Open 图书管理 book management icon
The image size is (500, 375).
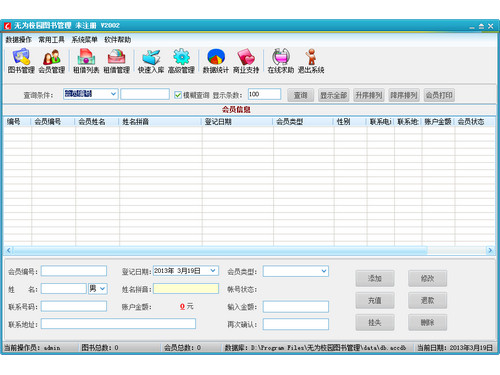[21, 61]
